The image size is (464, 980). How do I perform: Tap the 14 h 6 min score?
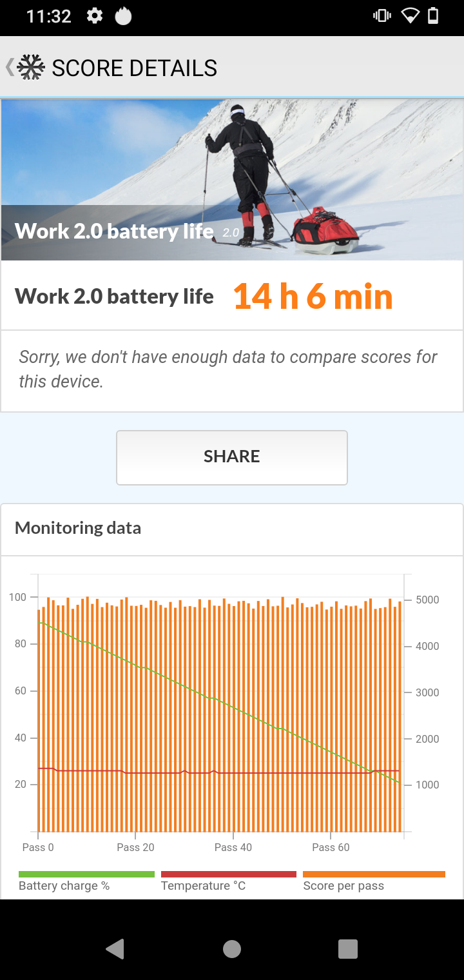click(313, 297)
